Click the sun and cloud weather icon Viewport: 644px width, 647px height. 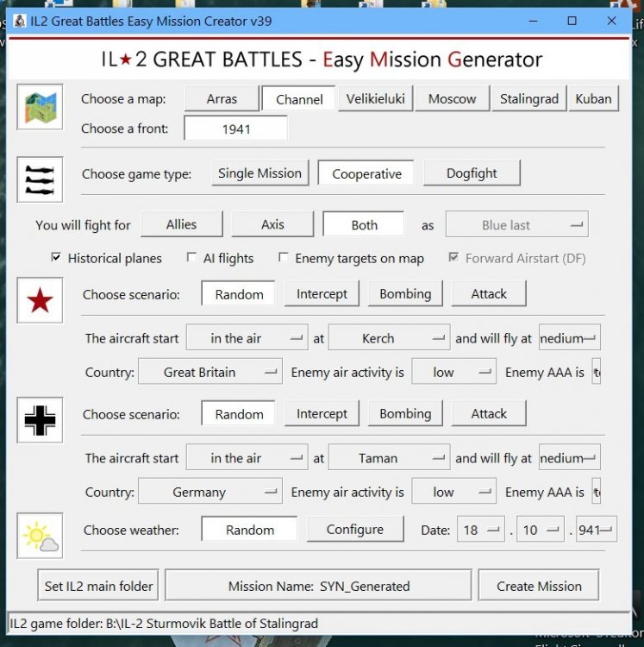coord(40,536)
